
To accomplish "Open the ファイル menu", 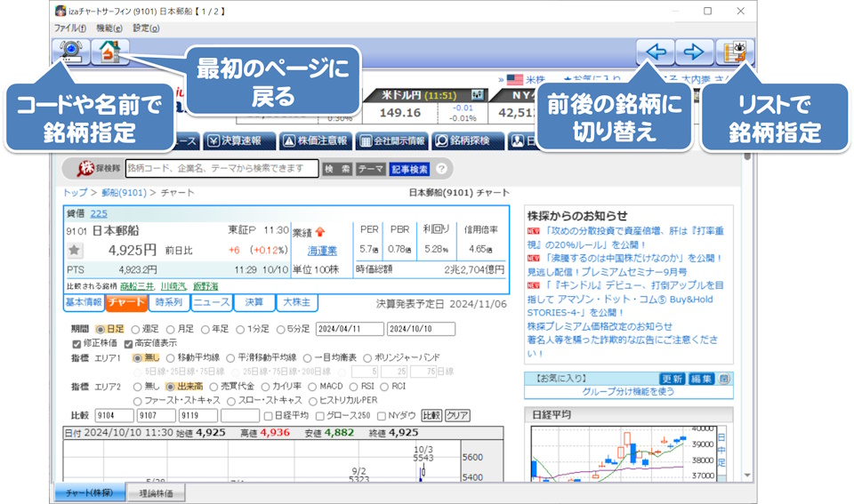I will (x=69, y=28).
